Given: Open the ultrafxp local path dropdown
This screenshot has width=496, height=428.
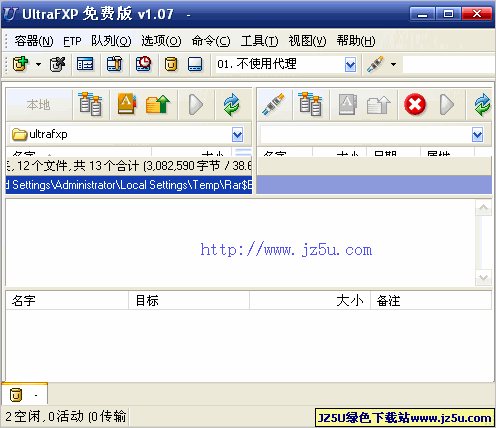Looking at the screenshot, I should click(x=237, y=135).
